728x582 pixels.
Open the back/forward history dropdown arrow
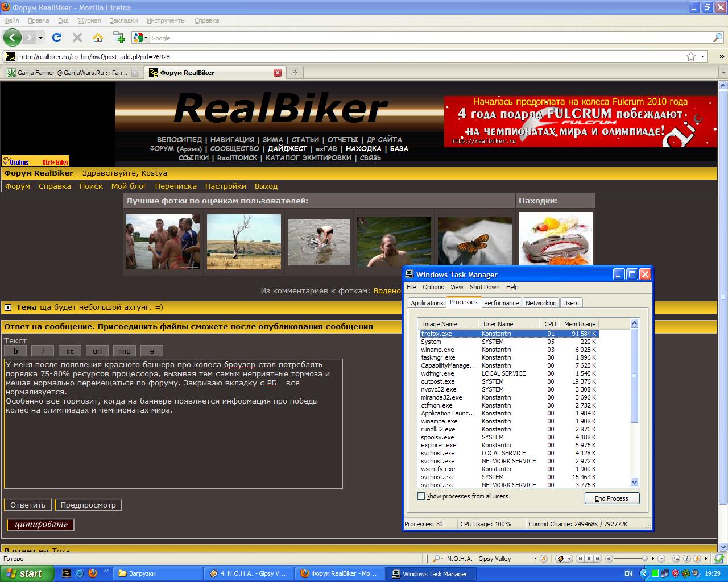40,38
